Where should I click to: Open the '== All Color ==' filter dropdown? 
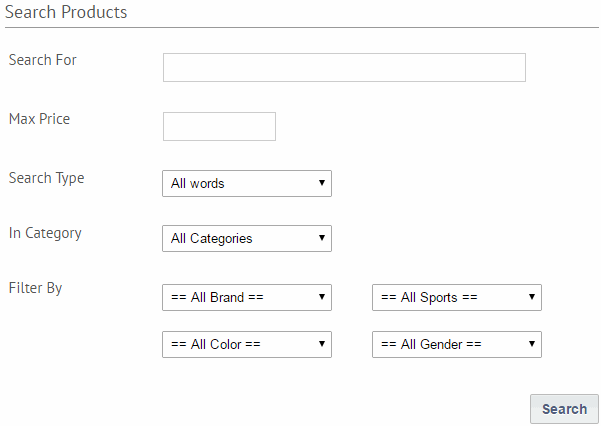tap(247, 345)
